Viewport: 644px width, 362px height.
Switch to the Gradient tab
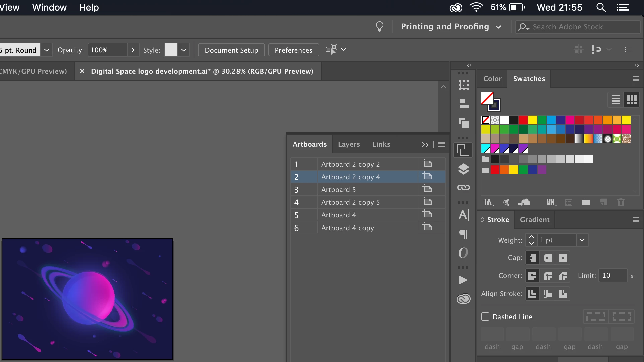pyautogui.click(x=535, y=220)
